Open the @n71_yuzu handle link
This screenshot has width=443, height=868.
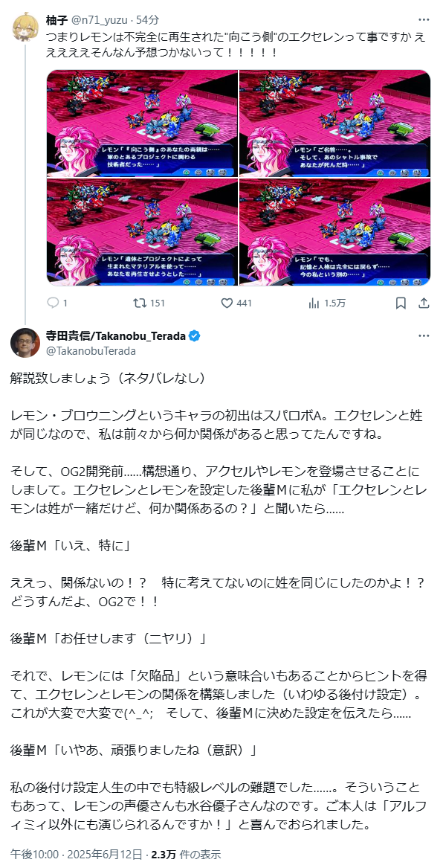click(x=100, y=20)
